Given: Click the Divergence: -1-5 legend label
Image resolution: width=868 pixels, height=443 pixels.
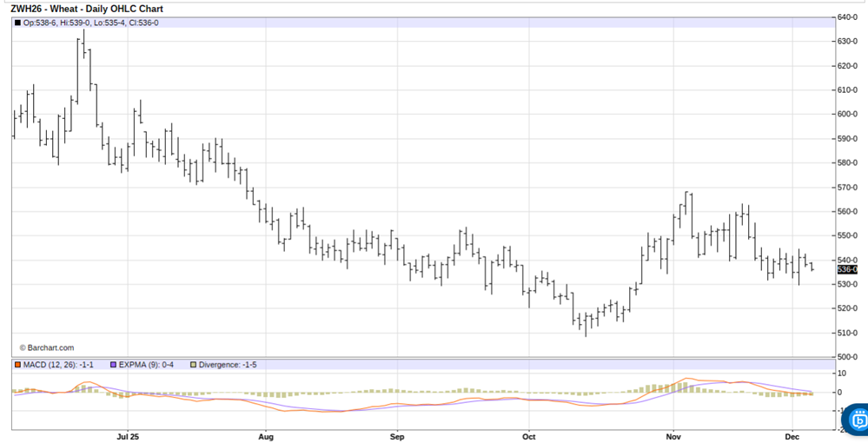Looking at the screenshot, I should tap(228, 365).
